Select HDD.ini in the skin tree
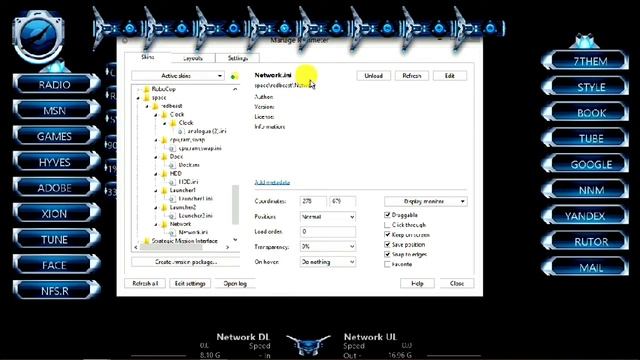 click(x=188, y=182)
